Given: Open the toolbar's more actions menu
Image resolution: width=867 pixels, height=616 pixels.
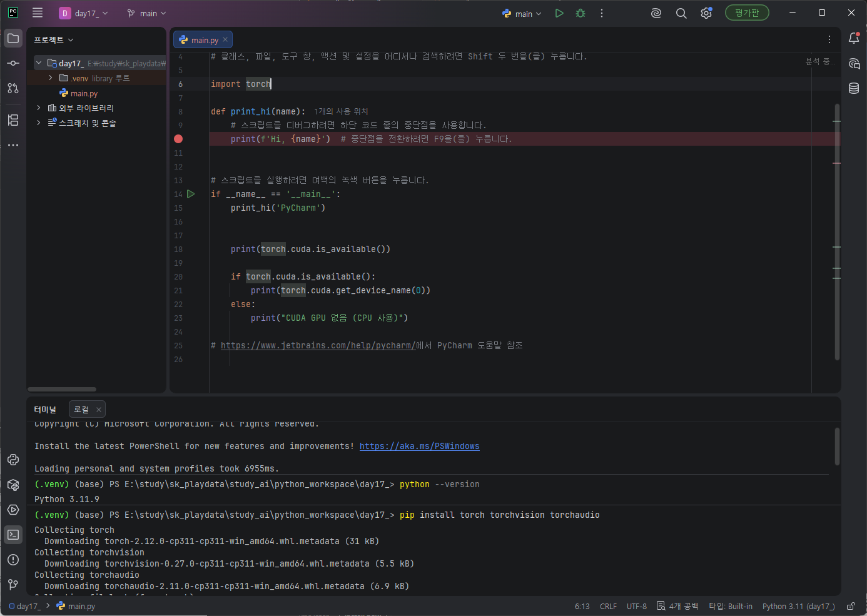Looking at the screenshot, I should (x=602, y=13).
